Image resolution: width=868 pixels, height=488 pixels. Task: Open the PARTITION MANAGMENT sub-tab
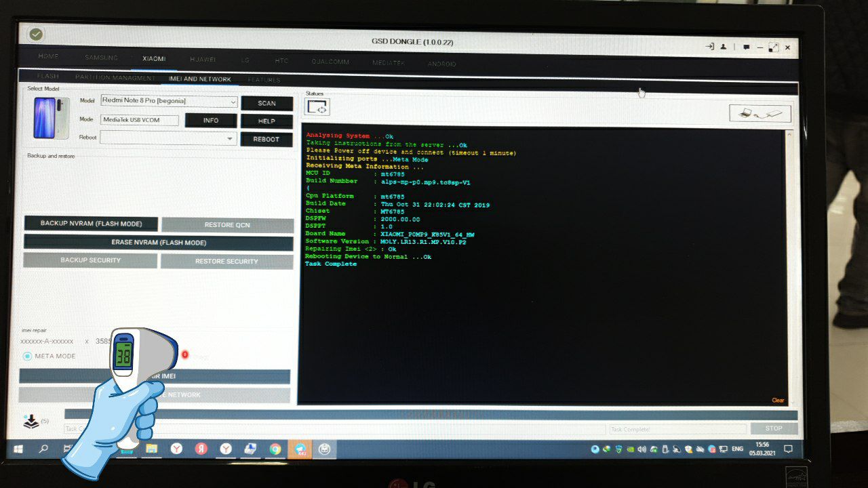(x=115, y=78)
